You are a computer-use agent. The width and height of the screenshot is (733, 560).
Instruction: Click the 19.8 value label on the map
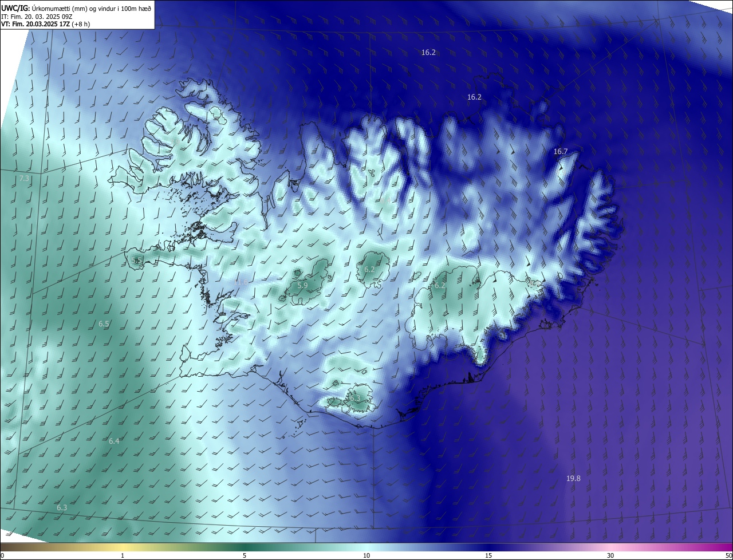tap(573, 478)
